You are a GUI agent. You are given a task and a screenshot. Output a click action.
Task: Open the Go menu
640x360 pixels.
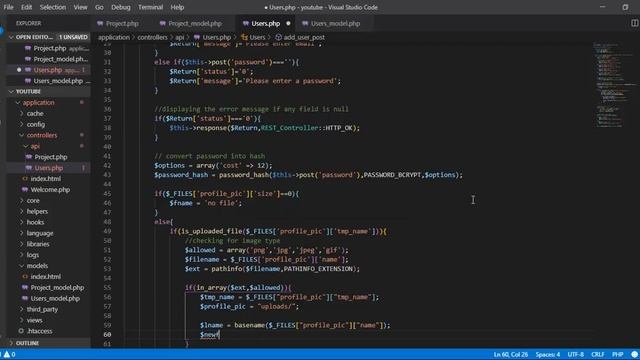point(99,7)
